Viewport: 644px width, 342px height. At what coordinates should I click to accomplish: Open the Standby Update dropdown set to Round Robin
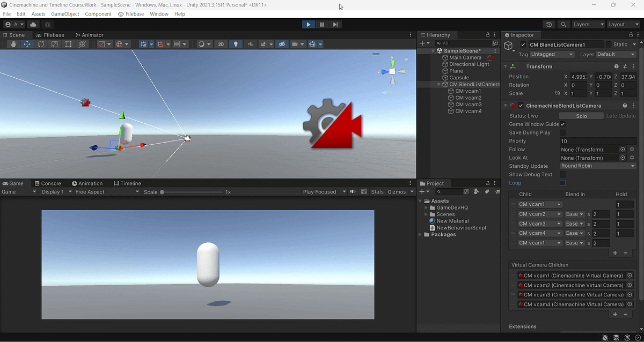[x=597, y=166]
